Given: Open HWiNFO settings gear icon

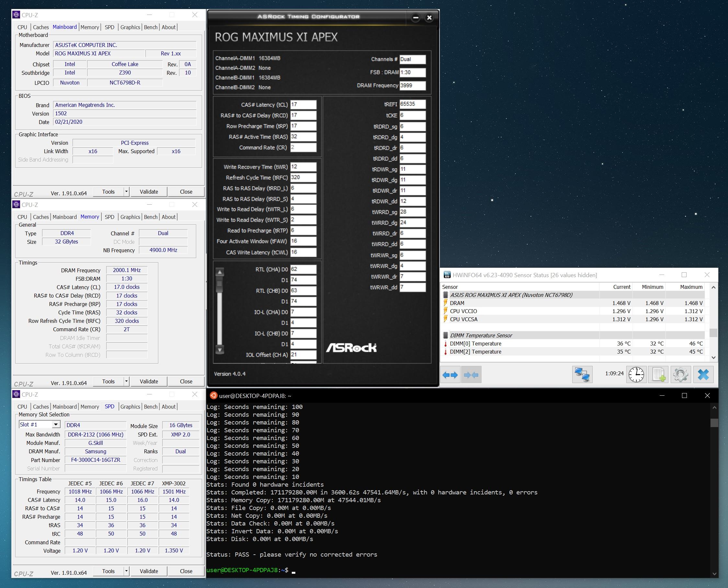Looking at the screenshot, I should tap(680, 375).
